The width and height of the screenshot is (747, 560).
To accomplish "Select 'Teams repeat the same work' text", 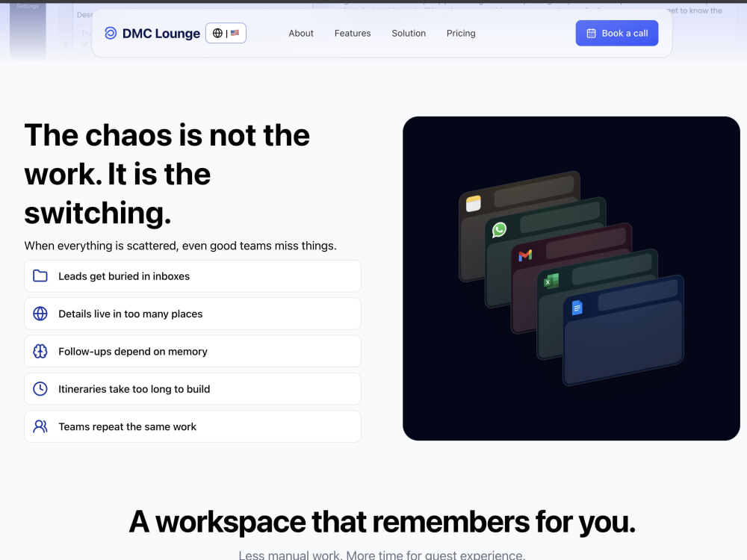I will coord(127,426).
